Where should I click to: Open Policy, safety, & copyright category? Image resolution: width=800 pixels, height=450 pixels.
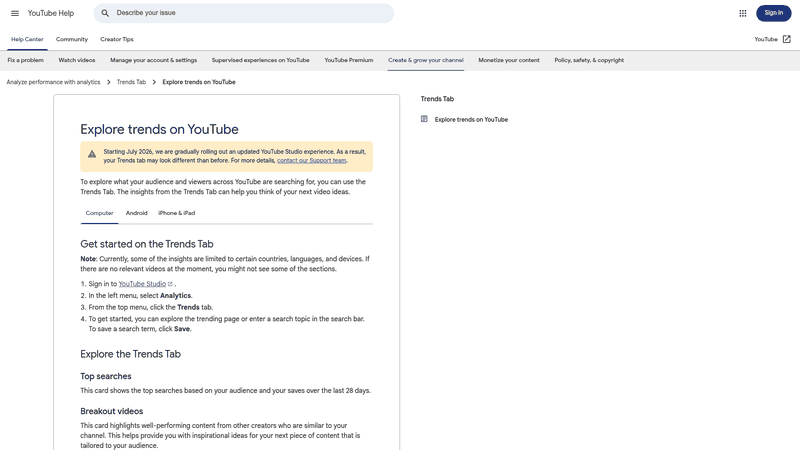(589, 60)
